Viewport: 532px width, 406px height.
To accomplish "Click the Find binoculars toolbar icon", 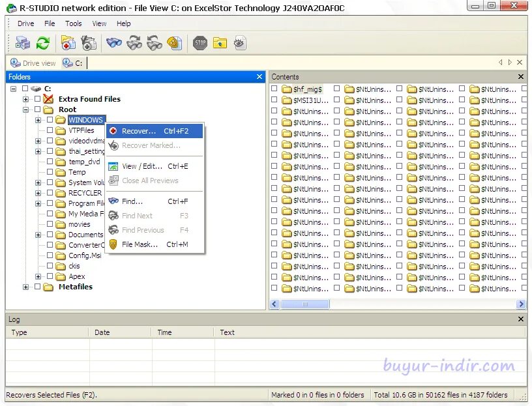I will pyautogui.click(x=114, y=43).
